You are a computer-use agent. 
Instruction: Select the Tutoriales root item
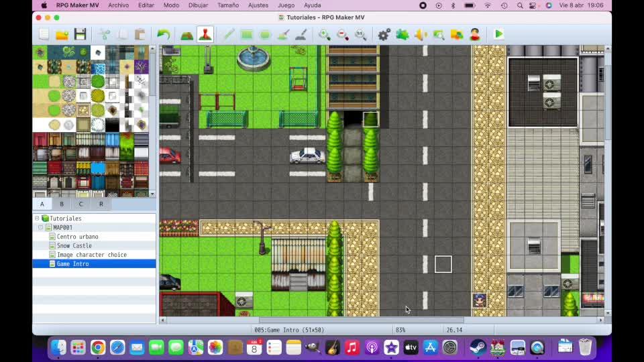pos(65,219)
